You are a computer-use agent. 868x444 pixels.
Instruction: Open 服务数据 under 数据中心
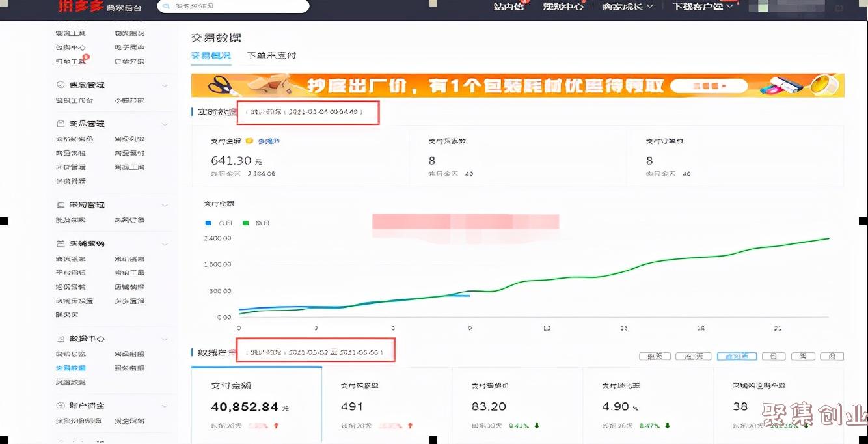[x=129, y=368]
